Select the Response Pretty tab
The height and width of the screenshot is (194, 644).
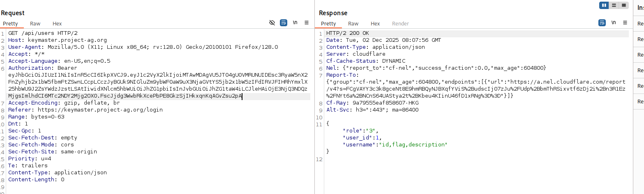click(328, 24)
